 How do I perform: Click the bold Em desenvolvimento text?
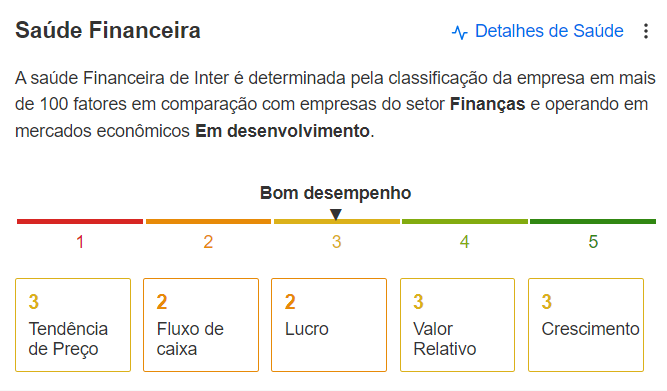click(x=282, y=131)
